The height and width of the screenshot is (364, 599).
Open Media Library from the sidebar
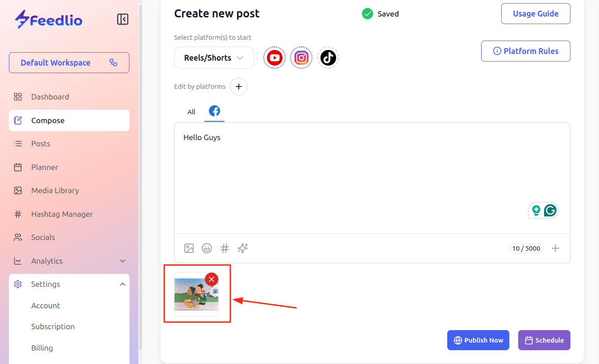coord(55,190)
